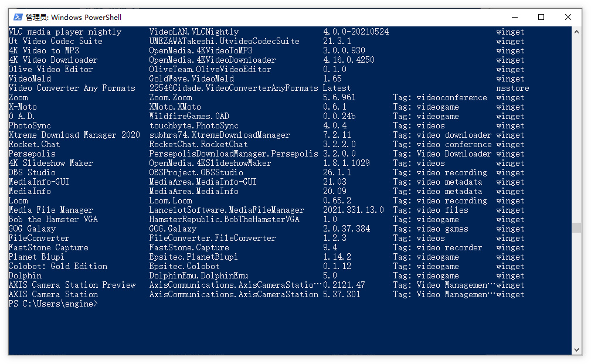Maximize the PowerShell window
The width and height of the screenshot is (591, 364).
(541, 17)
